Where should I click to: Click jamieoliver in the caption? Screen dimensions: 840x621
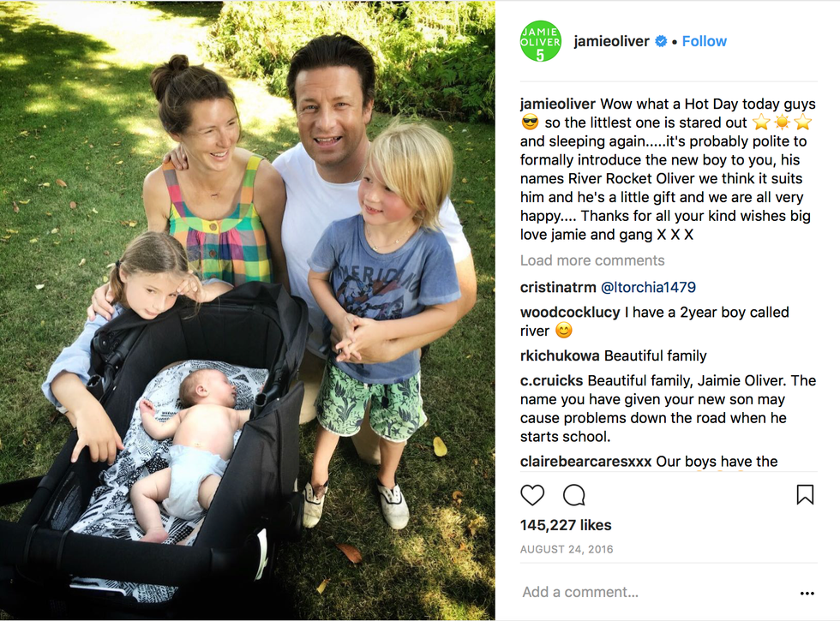[558, 104]
